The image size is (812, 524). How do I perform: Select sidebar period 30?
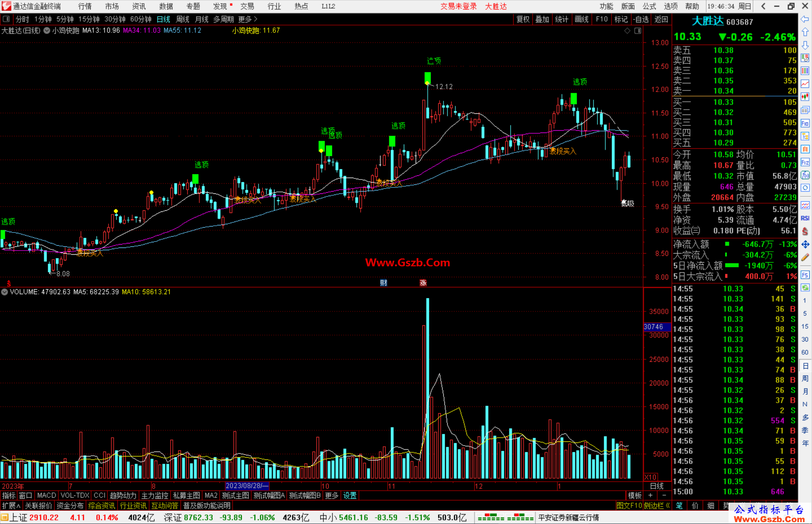805,340
